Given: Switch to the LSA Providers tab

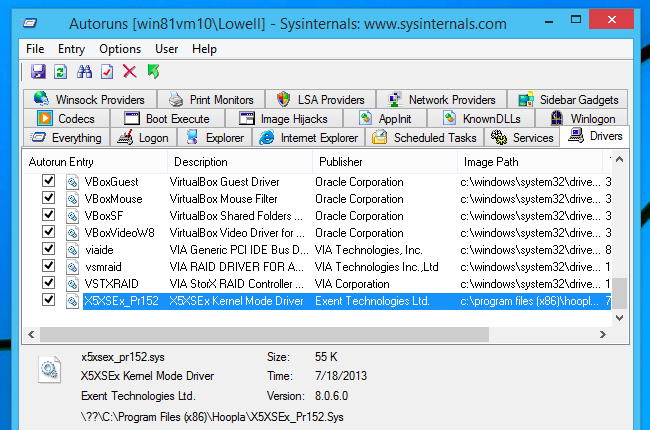Looking at the screenshot, I should (x=320, y=100).
